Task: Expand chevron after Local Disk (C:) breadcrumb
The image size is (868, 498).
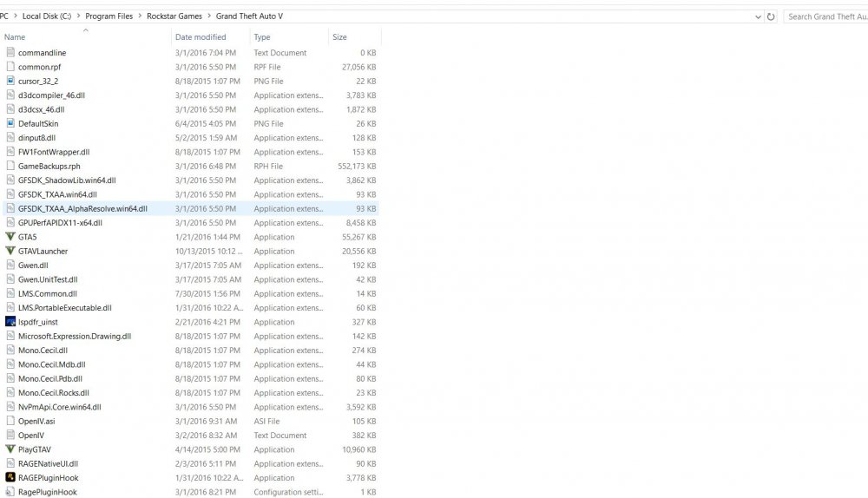Action: pyautogui.click(x=78, y=16)
